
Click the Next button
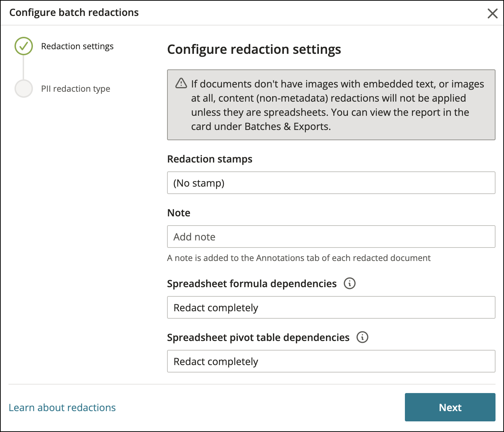(x=450, y=407)
